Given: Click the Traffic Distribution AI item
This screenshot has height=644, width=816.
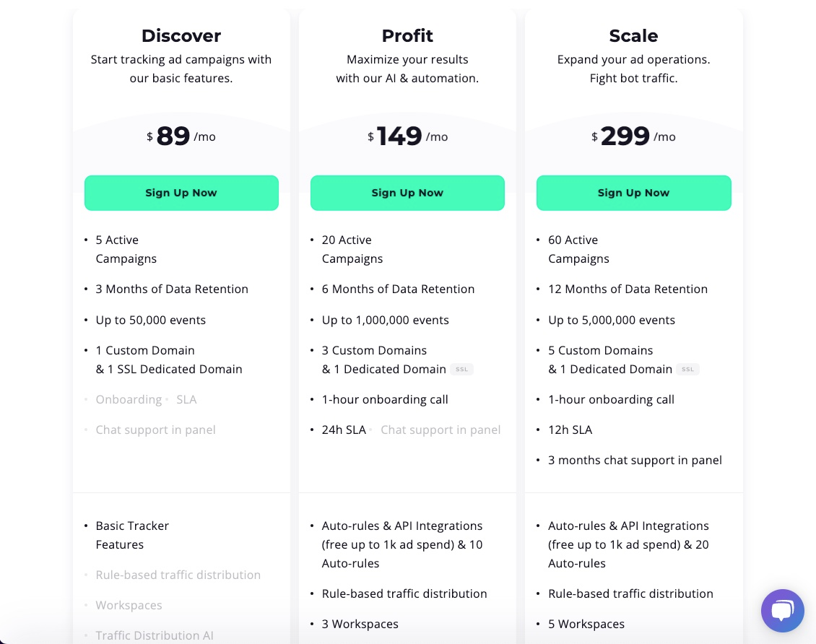Looking at the screenshot, I should (155, 635).
